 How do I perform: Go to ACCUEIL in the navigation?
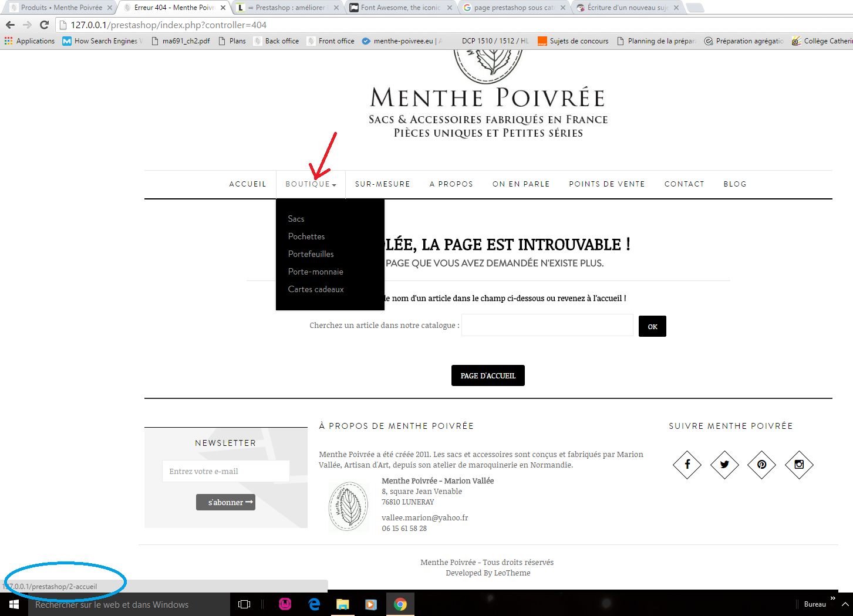click(248, 184)
